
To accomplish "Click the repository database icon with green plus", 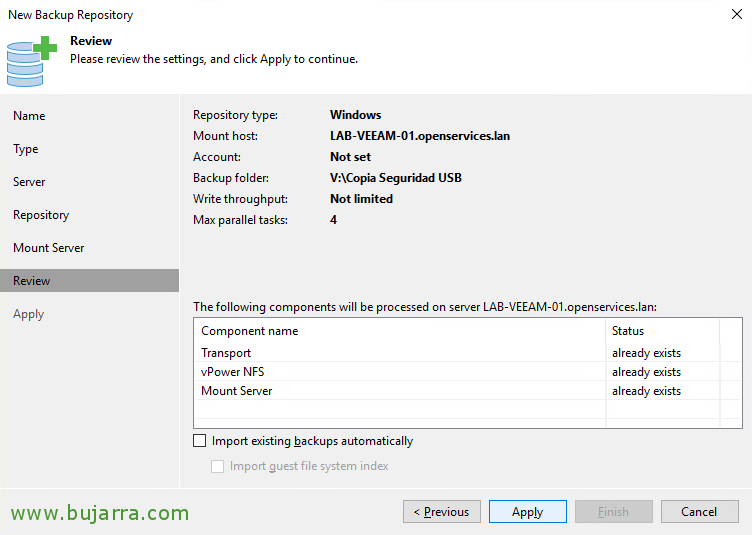I will (32, 61).
